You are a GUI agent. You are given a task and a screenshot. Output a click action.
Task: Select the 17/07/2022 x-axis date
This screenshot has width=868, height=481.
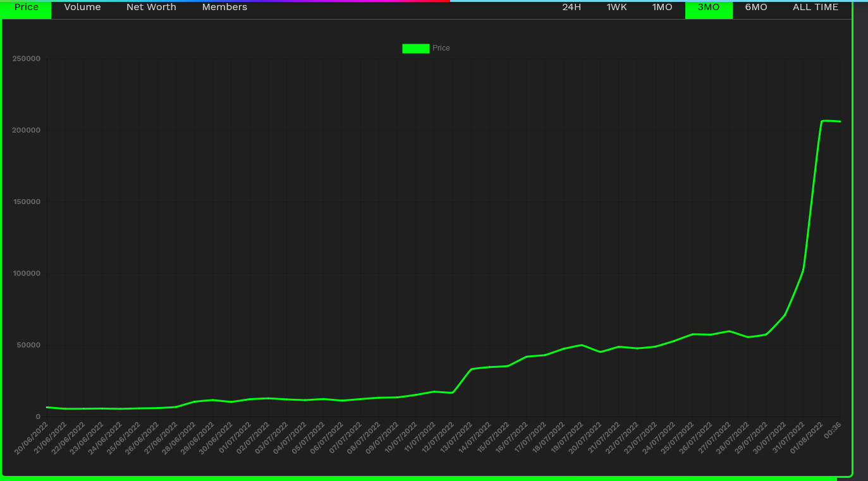point(530,439)
